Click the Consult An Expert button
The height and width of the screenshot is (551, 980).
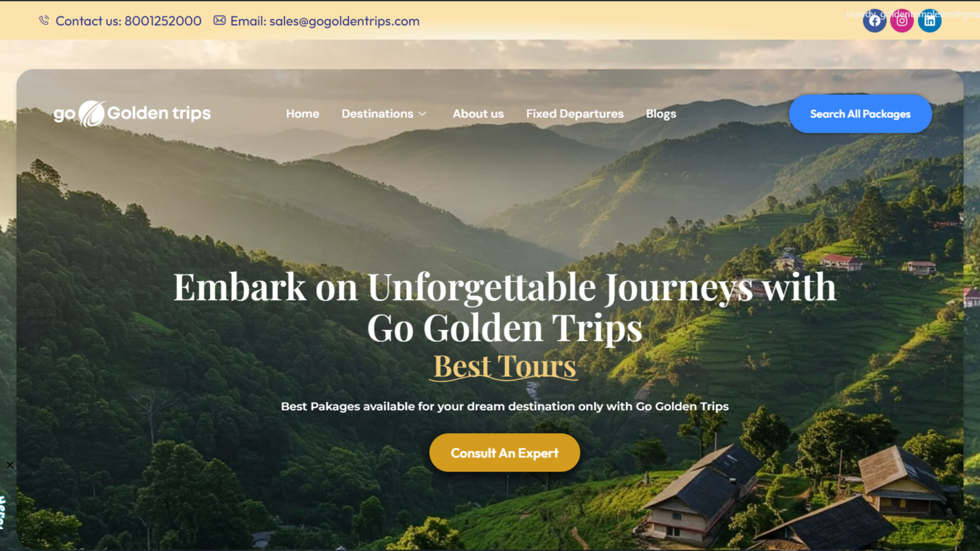[505, 453]
